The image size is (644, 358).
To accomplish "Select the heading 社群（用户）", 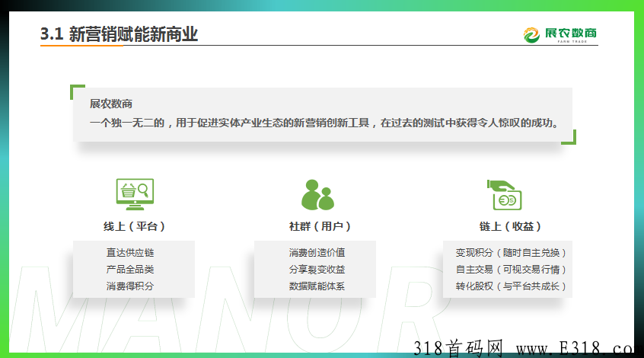I will coord(320,226).
